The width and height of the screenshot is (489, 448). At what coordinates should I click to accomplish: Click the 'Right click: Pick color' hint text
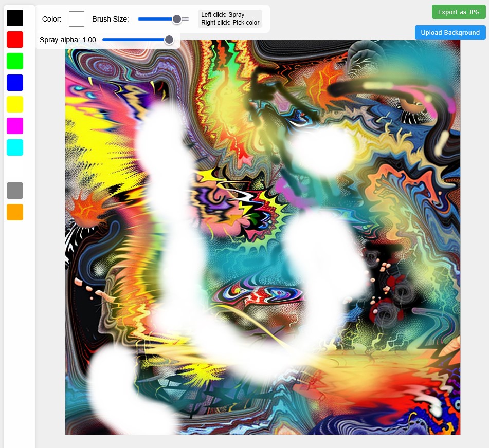click(x=230, y=23)
